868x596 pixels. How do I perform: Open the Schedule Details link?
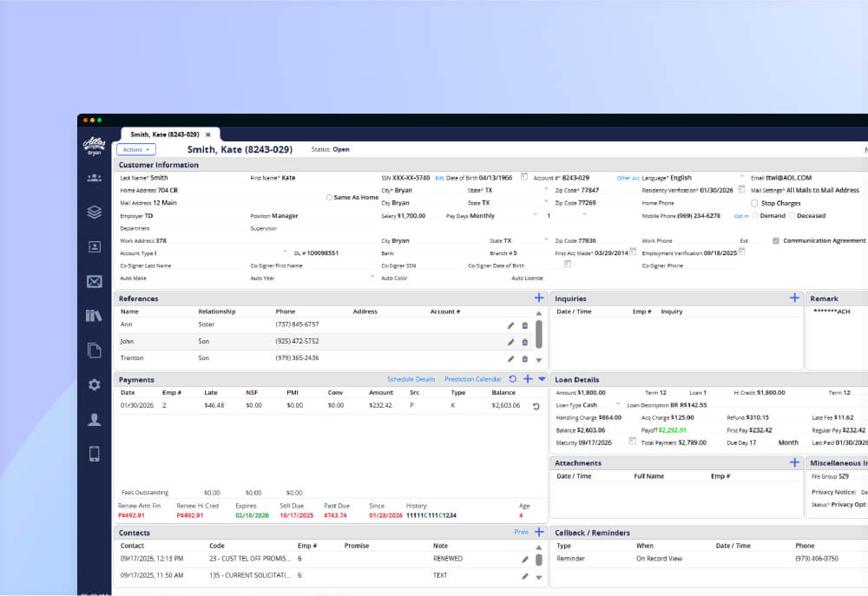pos(411,379)
